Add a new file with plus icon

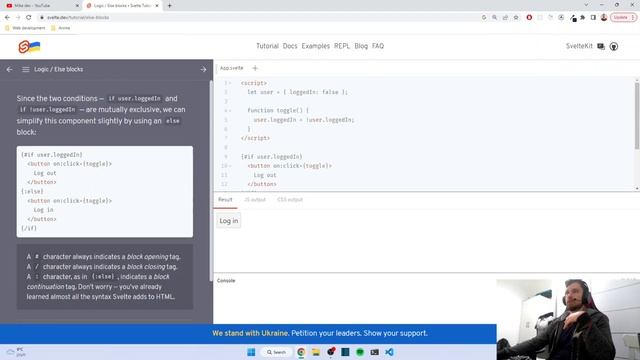click(x=255, y=68)
